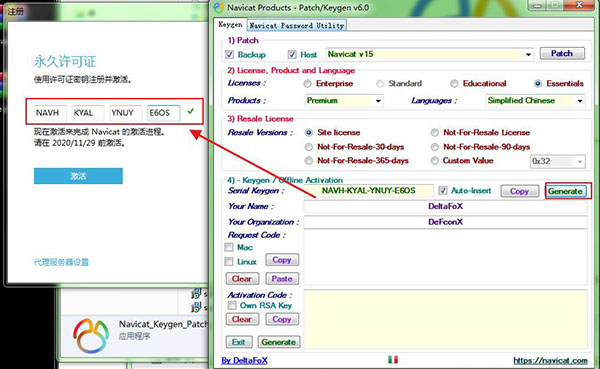Screen dimensions: 600x369
Task: Select the Educational license radio button
Action: [x=454, y=83]
